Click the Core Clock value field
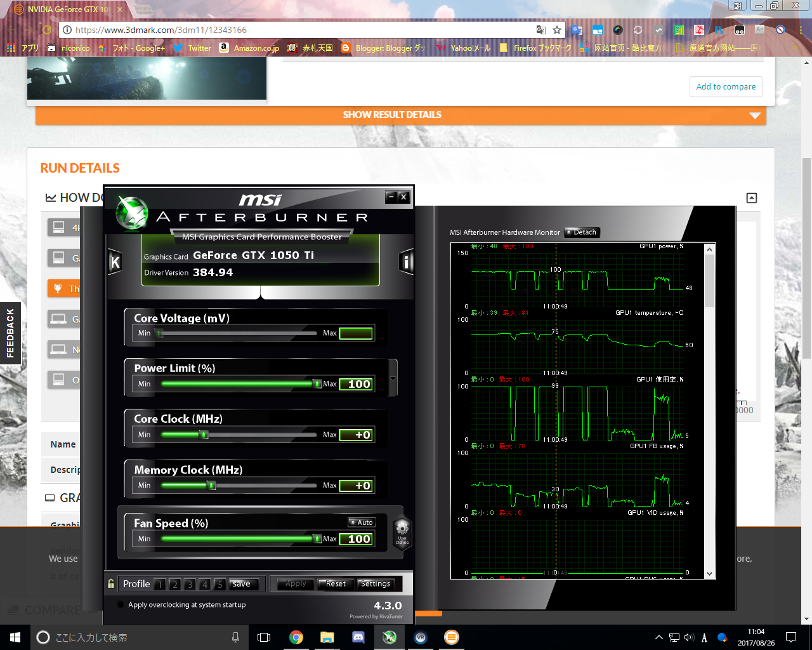The image size is (812, 650). (356, 435)
